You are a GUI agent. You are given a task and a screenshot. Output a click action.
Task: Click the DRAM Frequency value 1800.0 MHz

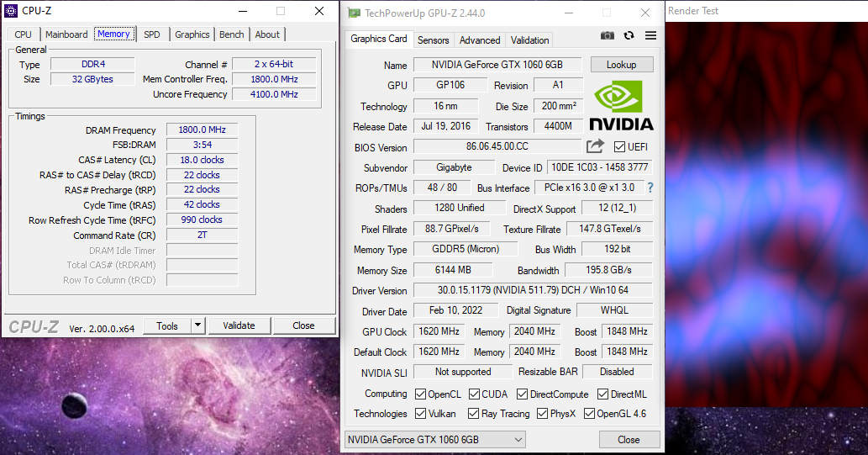tap(202, 130)
